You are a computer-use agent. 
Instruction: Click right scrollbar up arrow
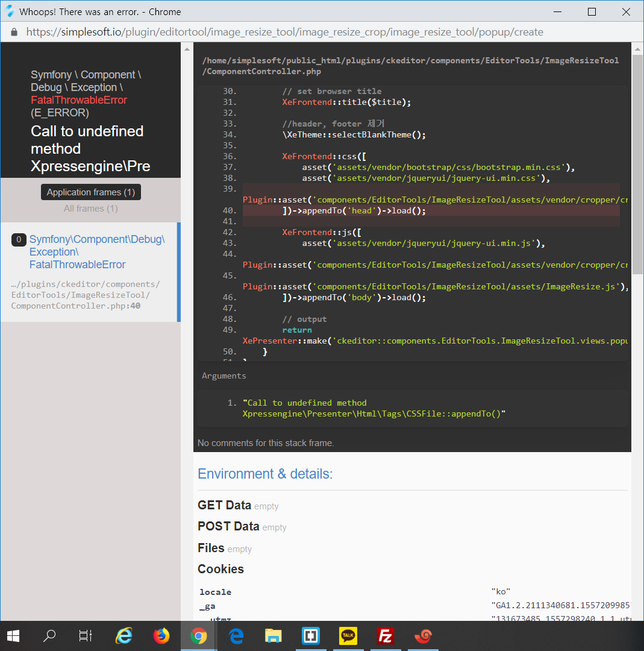(x=637, y=49)
